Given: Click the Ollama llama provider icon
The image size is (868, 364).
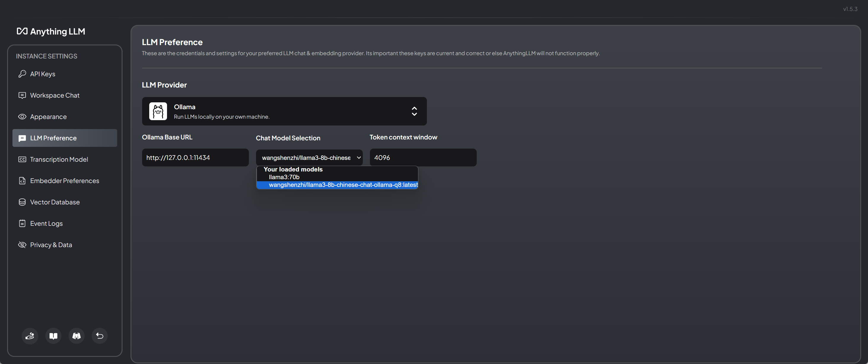Looking at the screenshot, I should click(158, 111).
